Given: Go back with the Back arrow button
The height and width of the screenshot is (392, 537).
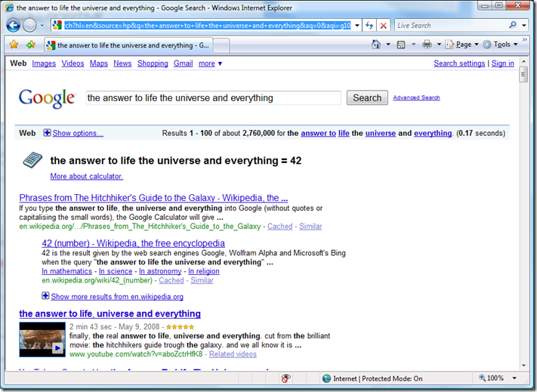Looking at the screenshot, I should pos(14,25).
